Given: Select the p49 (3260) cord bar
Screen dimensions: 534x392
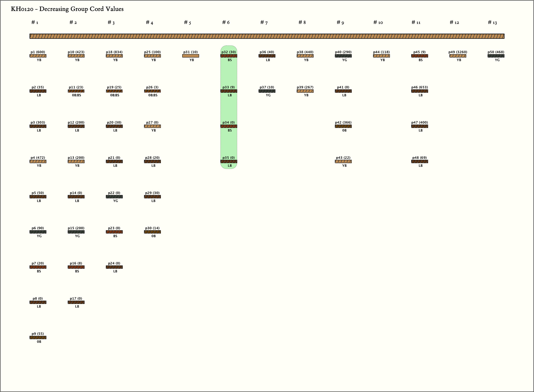Looking at the screenshot, I should pos(458,56).
